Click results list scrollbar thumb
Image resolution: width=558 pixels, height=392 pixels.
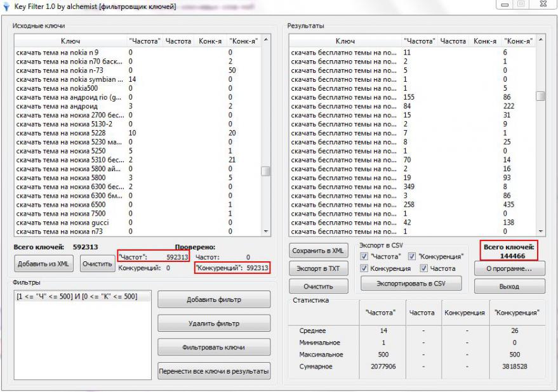click(x=540, y=96)
